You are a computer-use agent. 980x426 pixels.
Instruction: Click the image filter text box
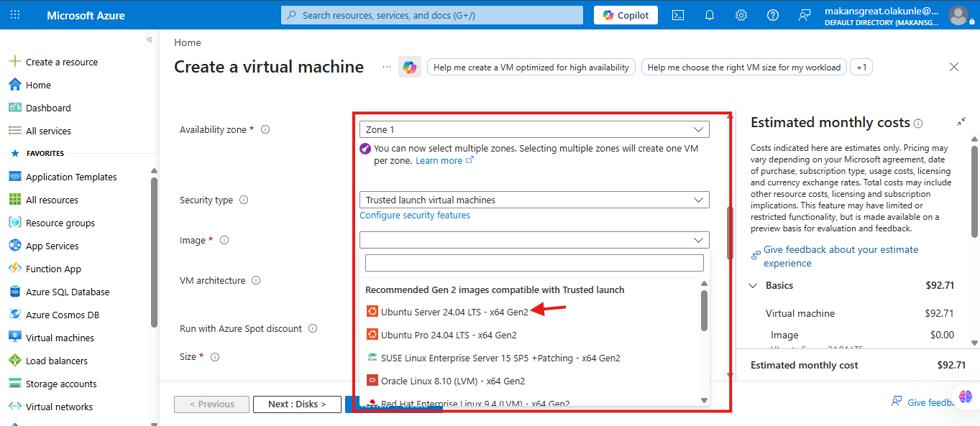pyautogui.click(x=534, y=263)
